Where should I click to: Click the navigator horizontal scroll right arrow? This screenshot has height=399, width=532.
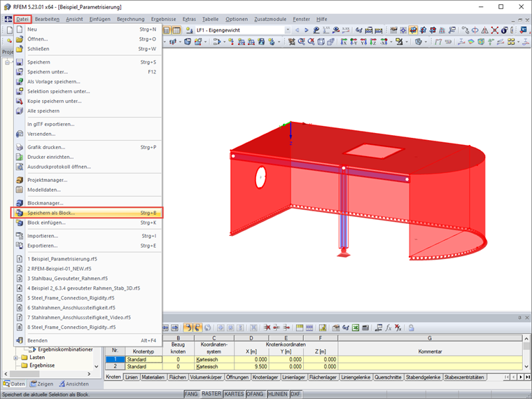pos(89,374)
